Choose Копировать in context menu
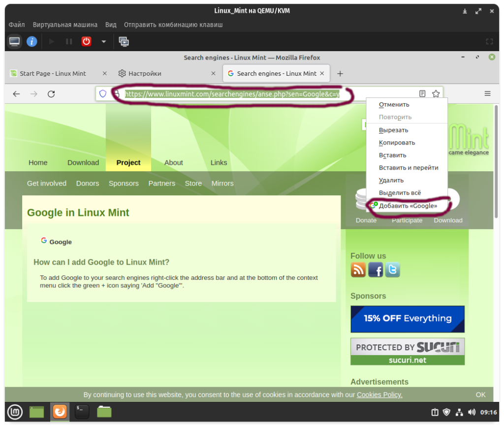Image resolution: width=504 pixels, height=427 pixels. 407,143
